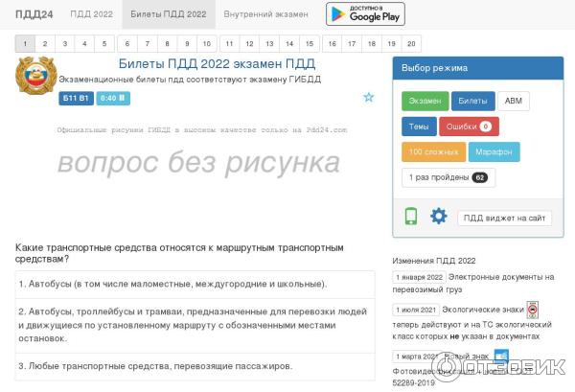Open the Экологические знаки link
The image size is (575, 392).
click(483, 310)
